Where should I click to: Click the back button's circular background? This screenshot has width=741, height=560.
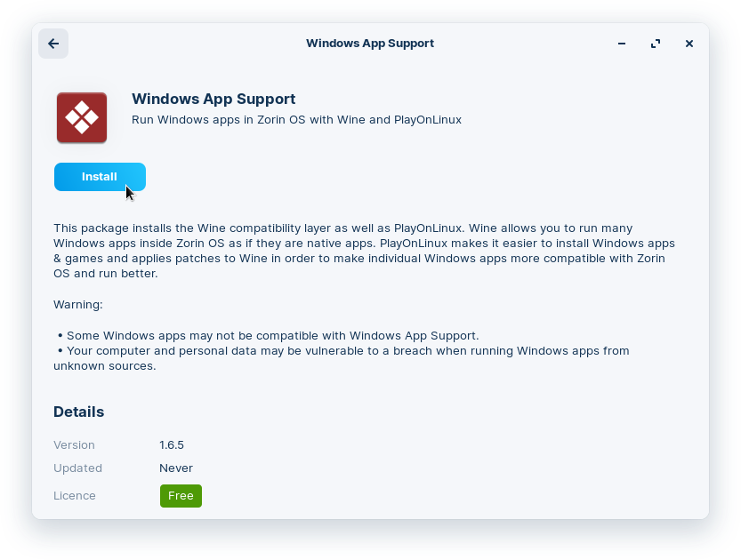(52, 44)
